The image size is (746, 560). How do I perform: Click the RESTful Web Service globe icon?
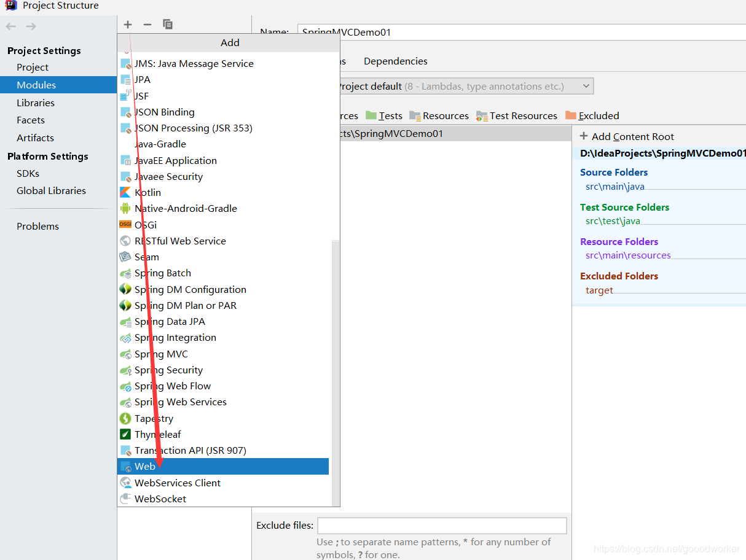pyautogui.click(x=125, y=241)
